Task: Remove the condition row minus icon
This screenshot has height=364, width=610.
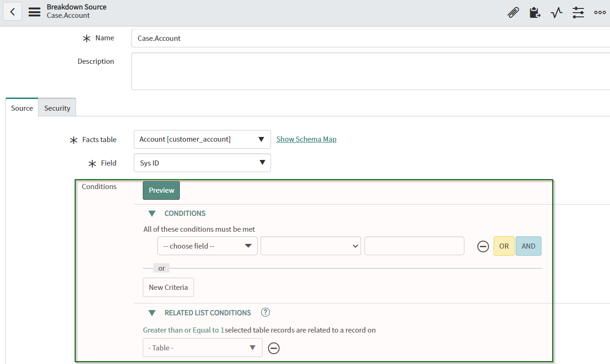Action: [x=483, y=246]
